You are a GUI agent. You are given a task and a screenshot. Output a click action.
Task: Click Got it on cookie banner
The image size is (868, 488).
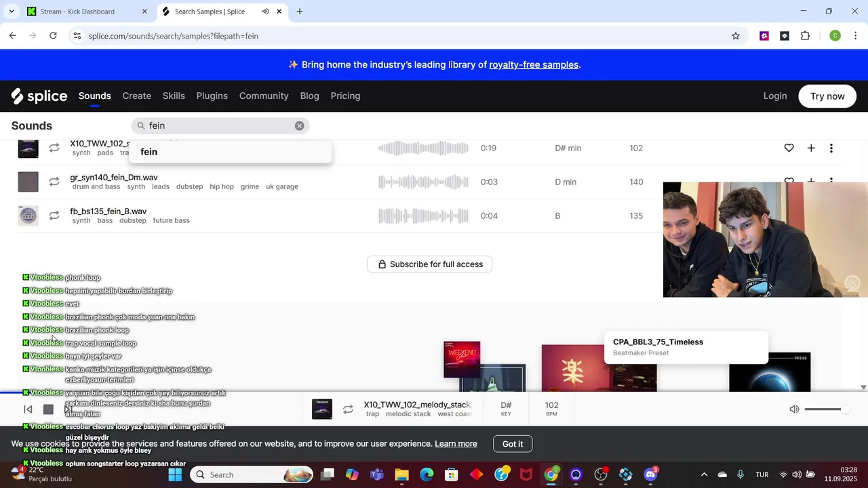[x=513, y=444]
